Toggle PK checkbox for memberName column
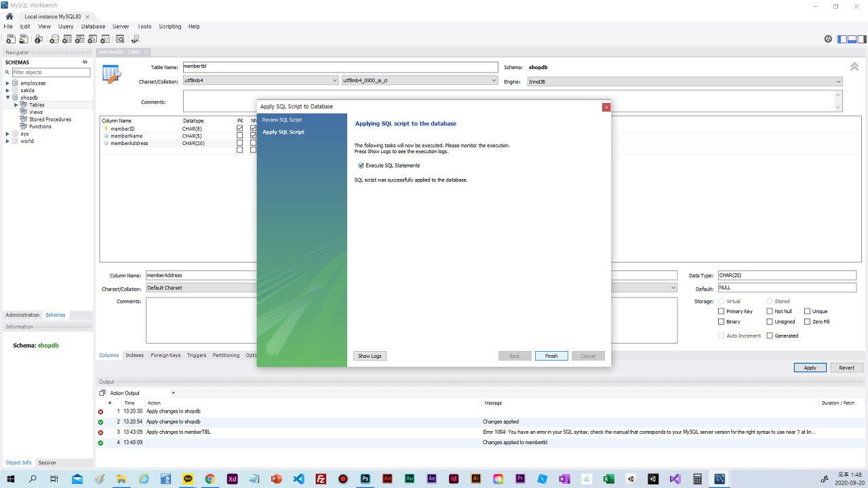The image size is (868, 488). (239, 136)
